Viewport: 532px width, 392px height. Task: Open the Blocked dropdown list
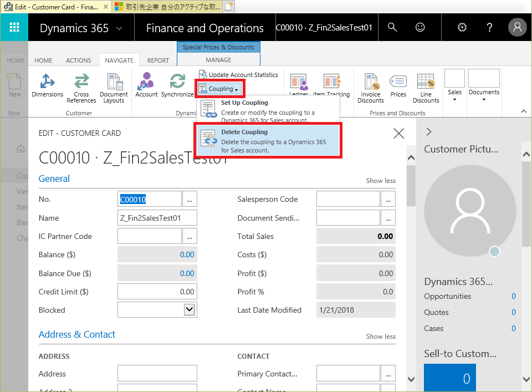coord(190,309)
